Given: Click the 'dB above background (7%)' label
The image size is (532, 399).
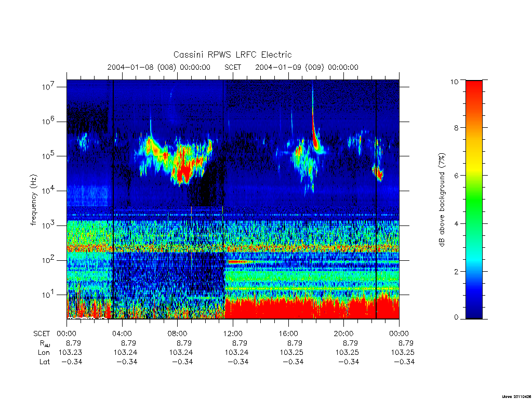Looking at the screenshot, I should (x=442, y=200).
